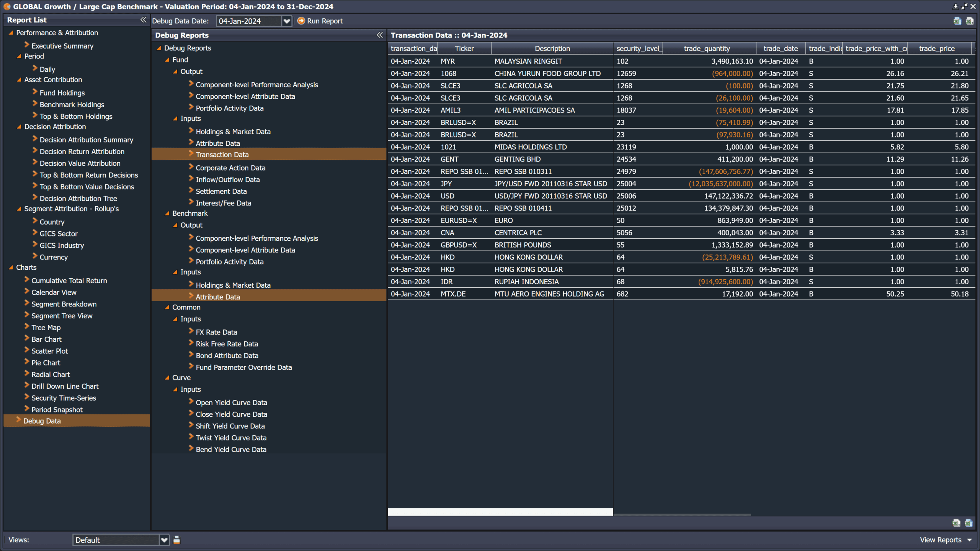Click the arrow icon beside Decision Attribution Tree
The height and width of the screenshot is (551, 980).
(35, 197)
